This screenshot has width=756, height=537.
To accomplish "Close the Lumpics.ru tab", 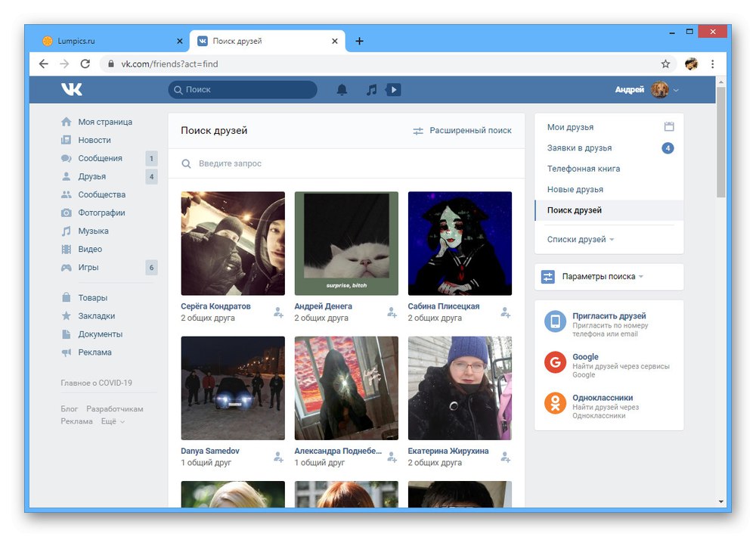I will [x=180, y=41].
